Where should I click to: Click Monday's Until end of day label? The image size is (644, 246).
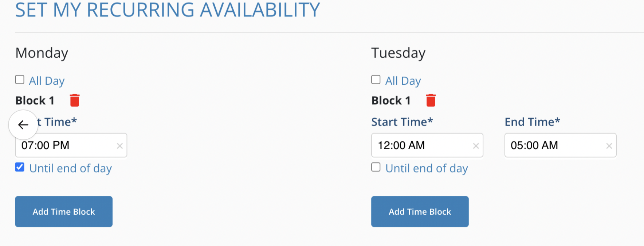pos(71,168)
